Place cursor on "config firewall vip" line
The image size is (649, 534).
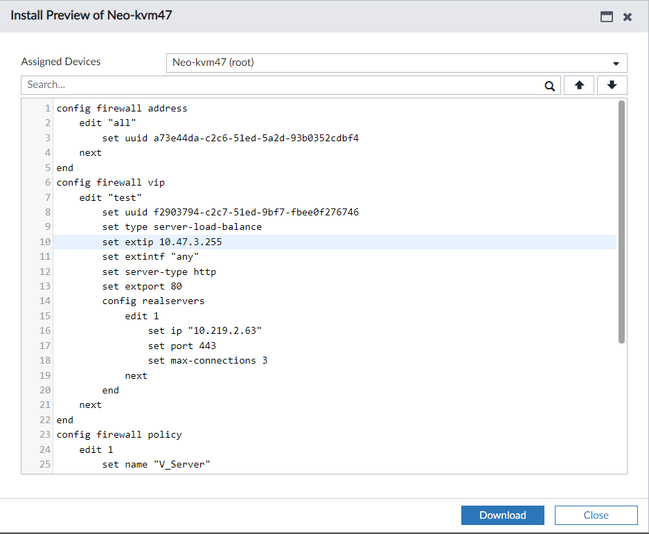tap(110, 183)
